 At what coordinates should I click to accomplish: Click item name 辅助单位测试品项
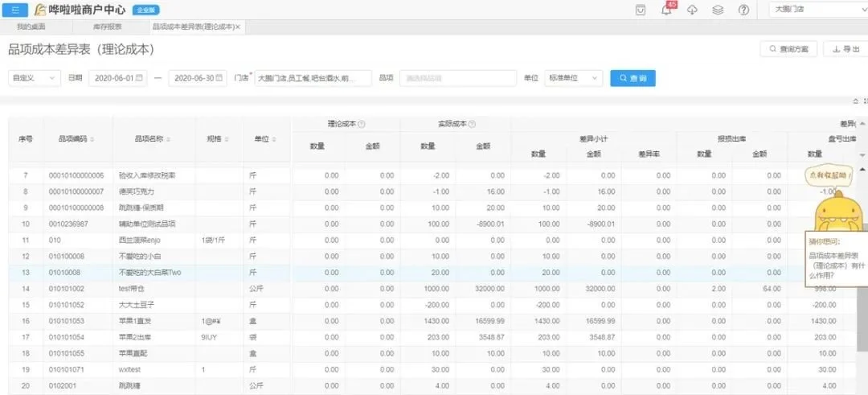pyautogui.click(x=147, y=224)
